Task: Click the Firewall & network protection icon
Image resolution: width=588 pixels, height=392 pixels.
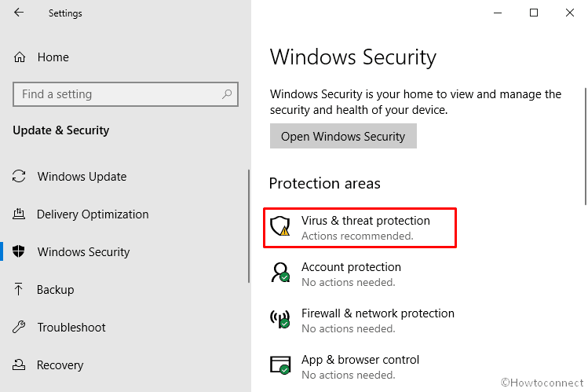Action: click(x=280, y=320)
